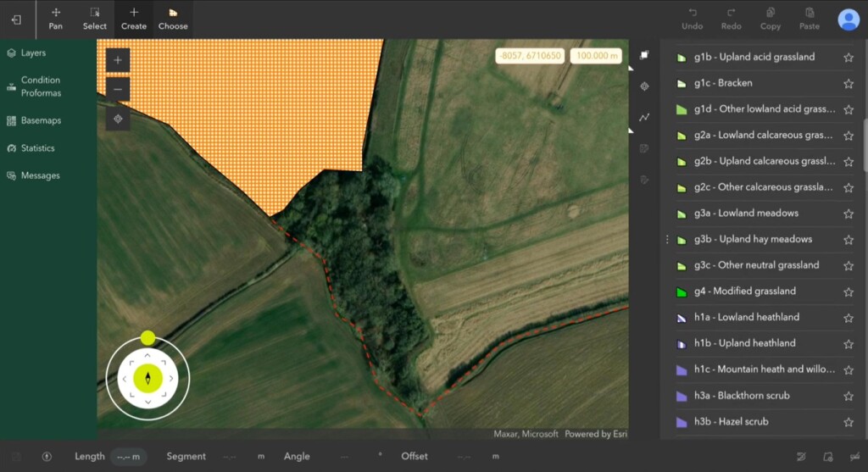Open the Layers panel

point(33,53)
